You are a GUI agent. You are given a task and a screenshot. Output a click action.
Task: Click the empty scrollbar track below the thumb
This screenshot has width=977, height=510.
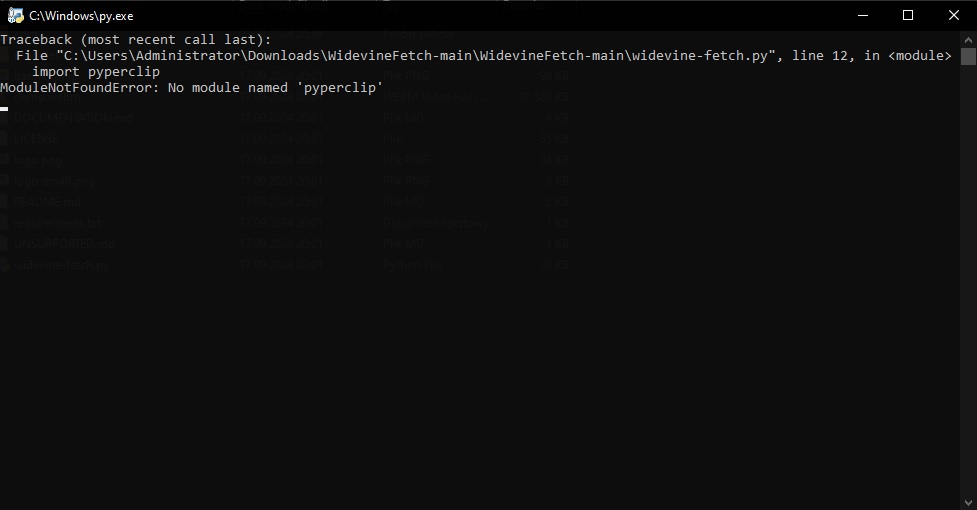click(968, 300)
